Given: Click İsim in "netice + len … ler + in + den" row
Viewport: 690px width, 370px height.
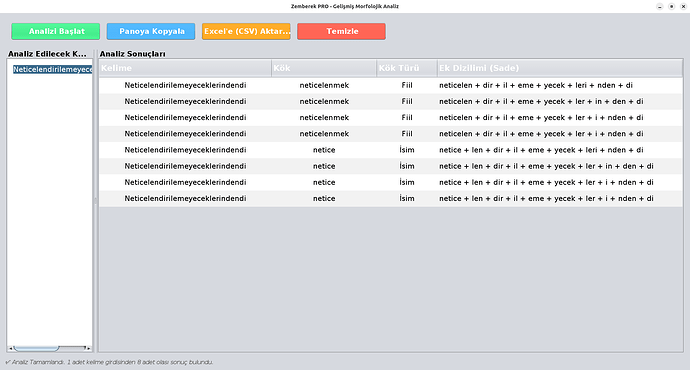Looking at the screenshot, I should click(407, 166).
